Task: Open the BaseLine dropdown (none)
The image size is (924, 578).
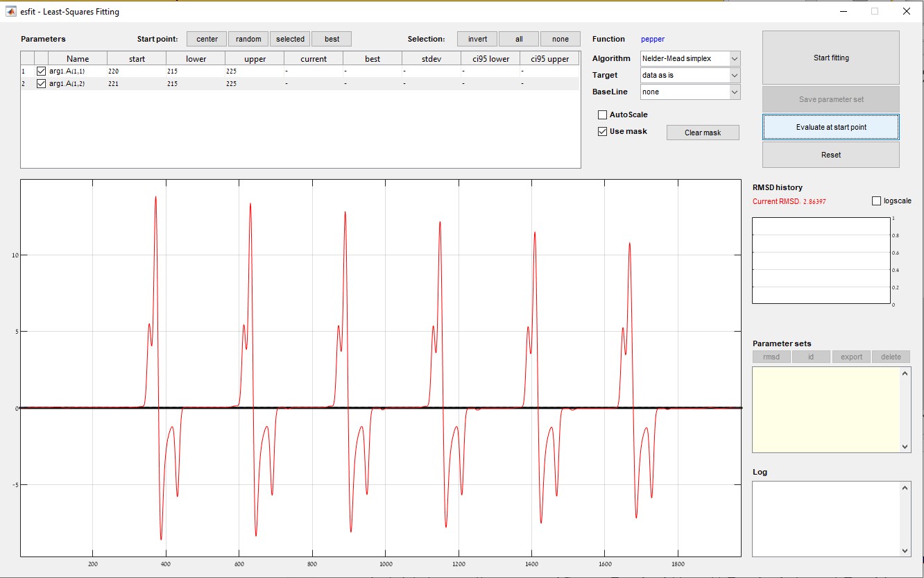Action: click(x=690, y=92)
